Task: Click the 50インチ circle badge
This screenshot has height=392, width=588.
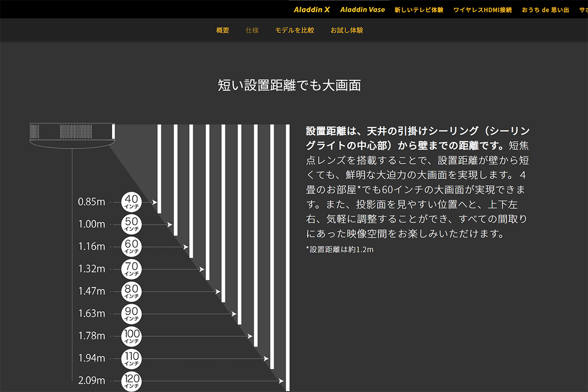Action: tap(131, 224)
